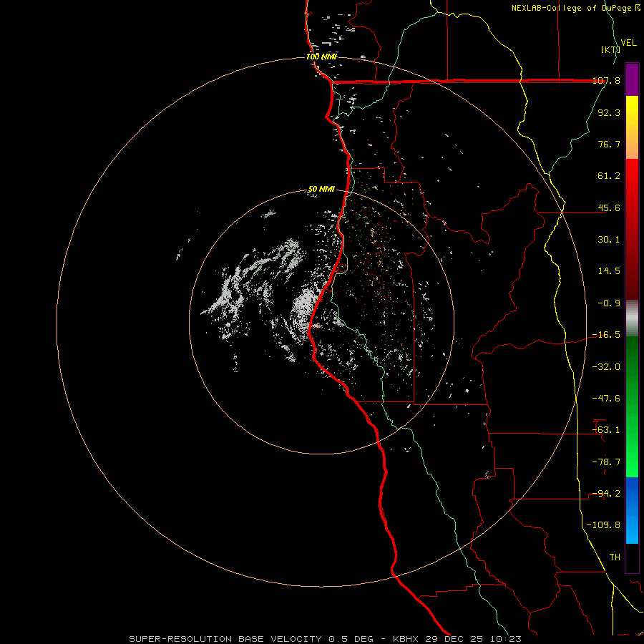Select the -16.5 legend value
The width and height of the screenshot is (644, 644).
click(606, 335)
